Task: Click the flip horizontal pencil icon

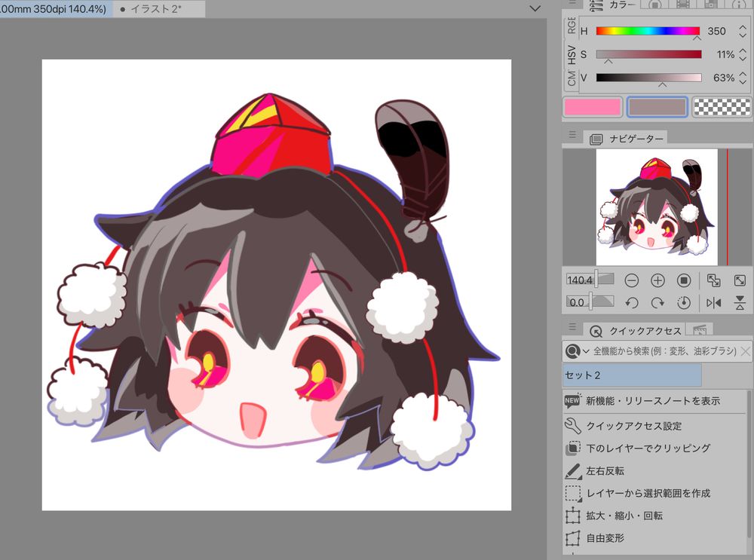Action: click(x=573, y=471)
